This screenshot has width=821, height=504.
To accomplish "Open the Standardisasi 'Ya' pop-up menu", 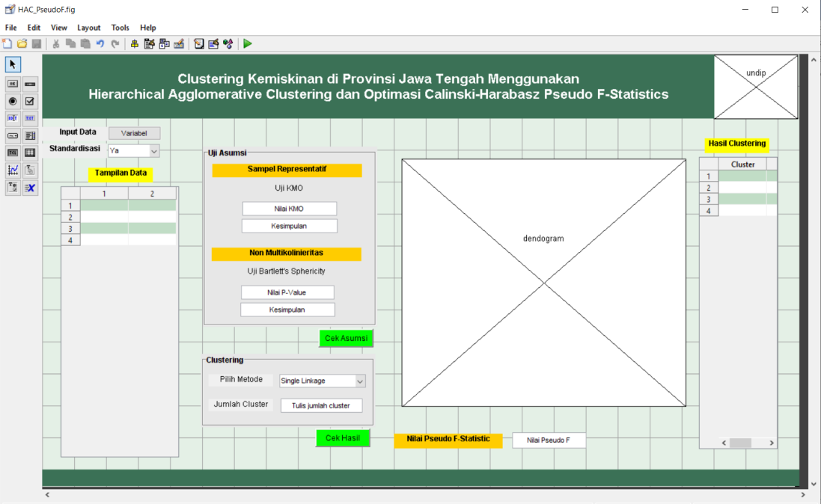I will pos(134,151).
